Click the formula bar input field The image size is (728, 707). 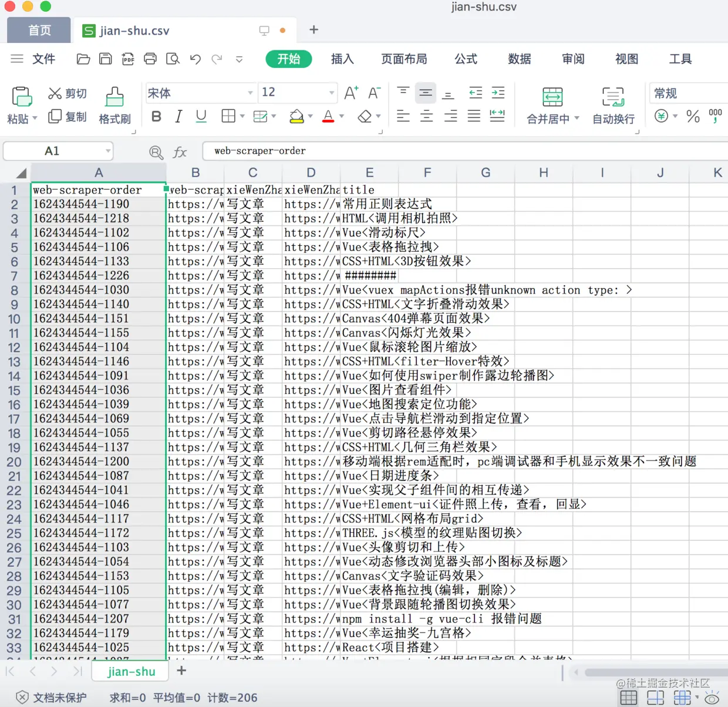[x=465, y=151]
